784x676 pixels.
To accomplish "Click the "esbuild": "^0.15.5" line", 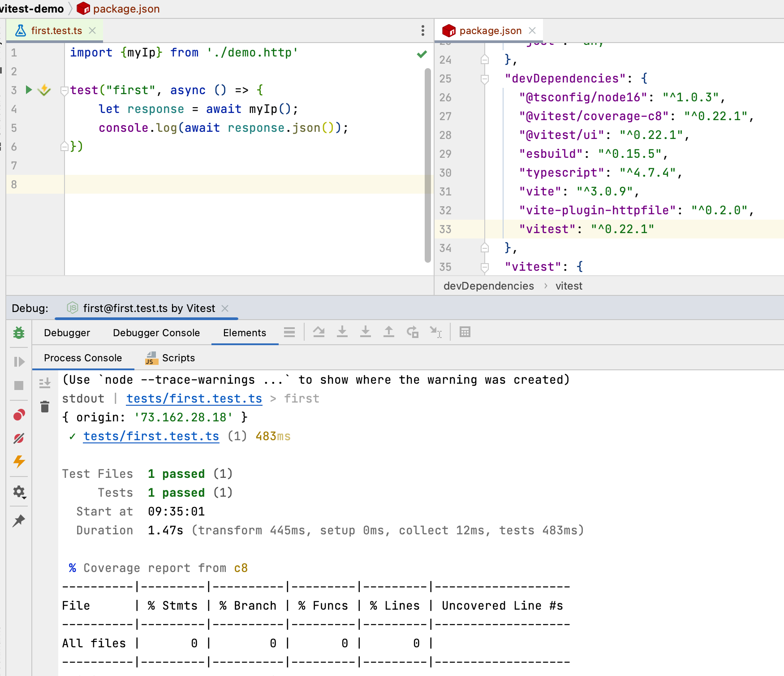I will click(593, 154).
